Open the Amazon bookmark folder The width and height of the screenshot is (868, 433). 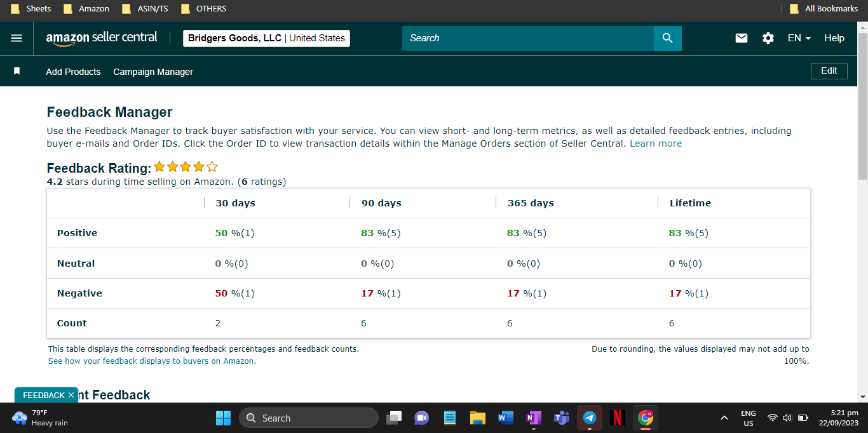tap(86, 9)
